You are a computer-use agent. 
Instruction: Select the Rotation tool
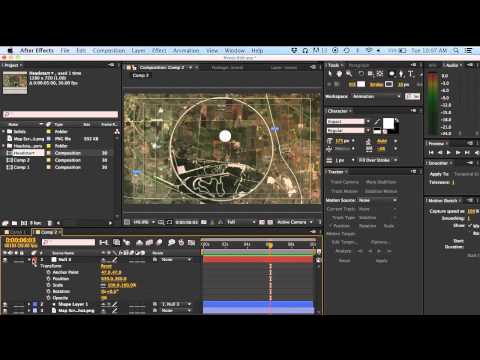pos(361,74)
